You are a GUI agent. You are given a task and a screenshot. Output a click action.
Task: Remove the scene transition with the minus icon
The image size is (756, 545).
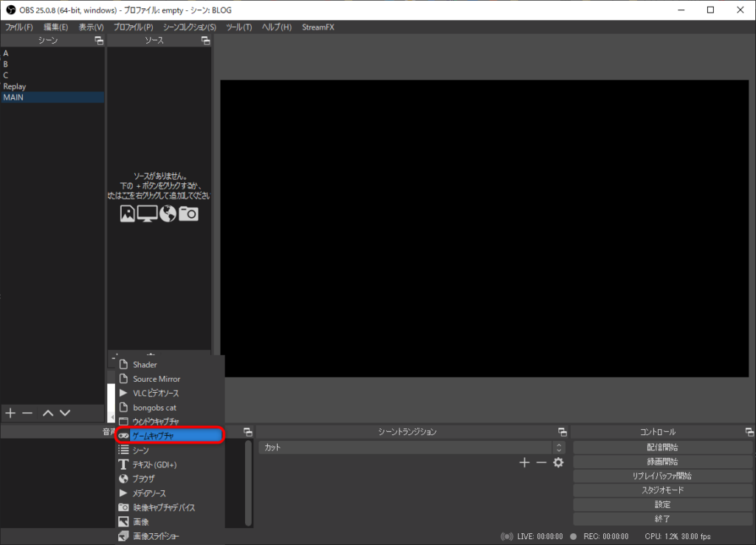pos(541,462)
